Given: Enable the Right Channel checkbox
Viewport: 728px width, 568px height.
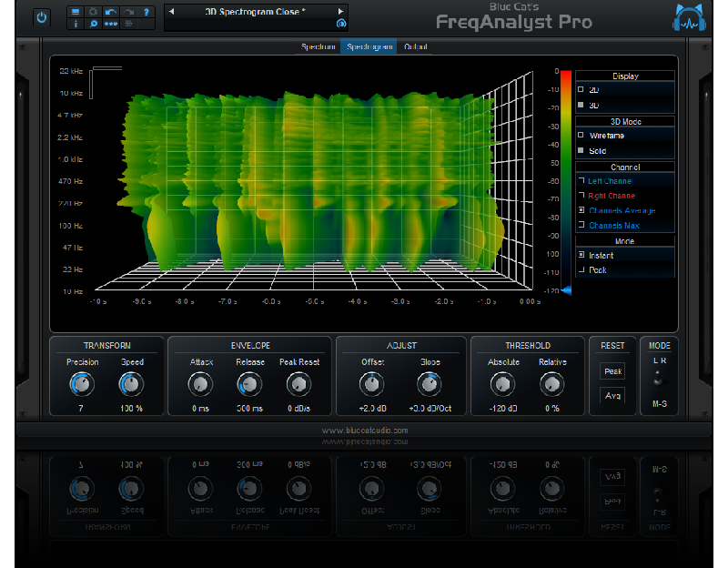Looking at the screenshot, I should (x=581, y=196).
